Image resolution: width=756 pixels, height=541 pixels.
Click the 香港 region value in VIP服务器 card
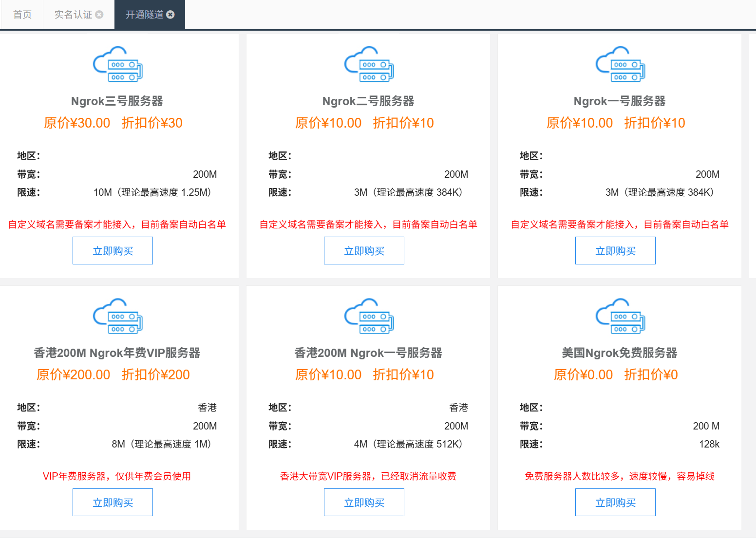click(208, 408)
